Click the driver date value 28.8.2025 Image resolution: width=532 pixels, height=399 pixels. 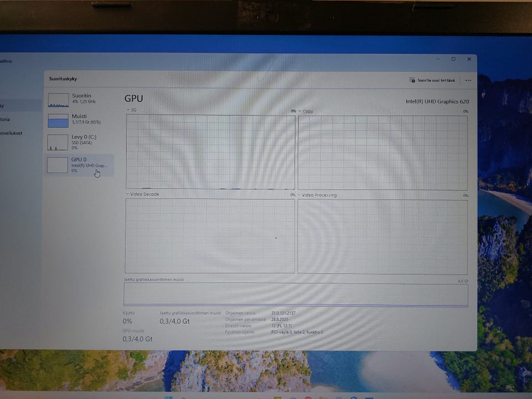click(x=279, y=319)
